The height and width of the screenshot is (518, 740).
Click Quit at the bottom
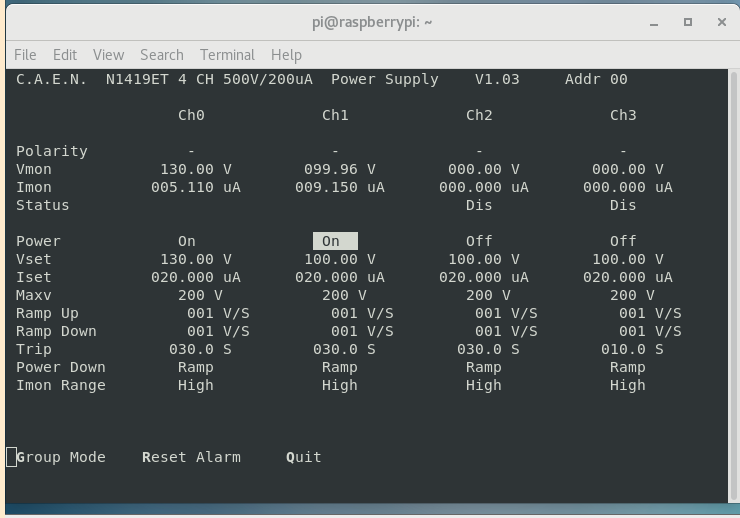pyautogui.click(x=304, y=457)
